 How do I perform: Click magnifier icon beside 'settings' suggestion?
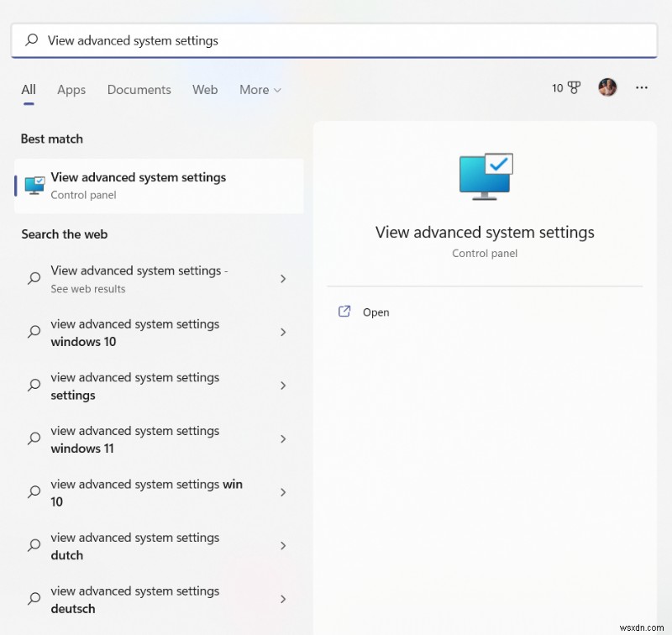pos(34,386)
